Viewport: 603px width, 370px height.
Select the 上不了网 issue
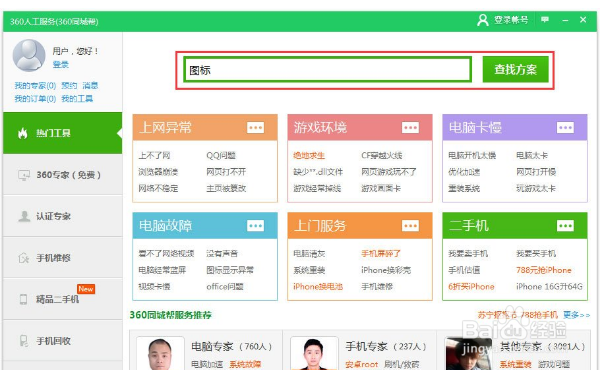(154, 155)
